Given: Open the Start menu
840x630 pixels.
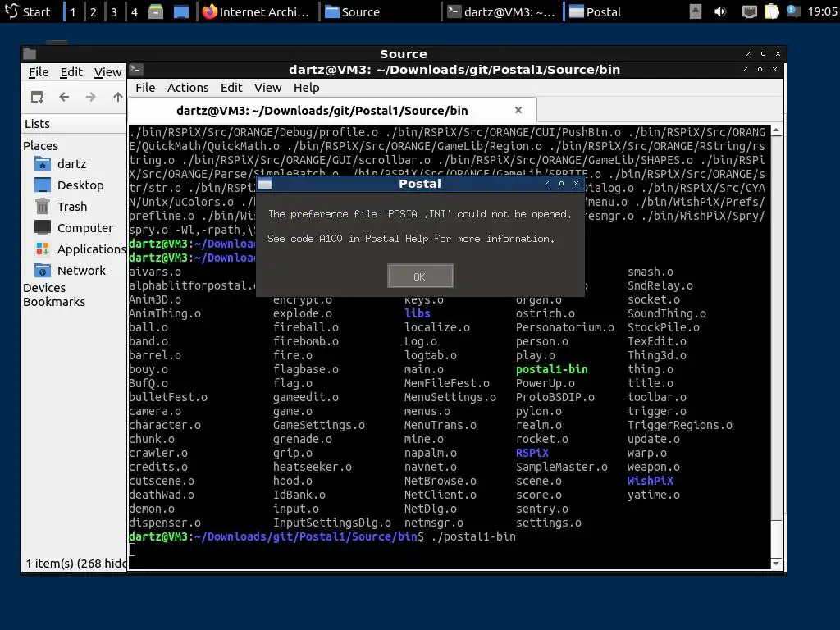Looking at the screenshot, I should click(27, 11).
